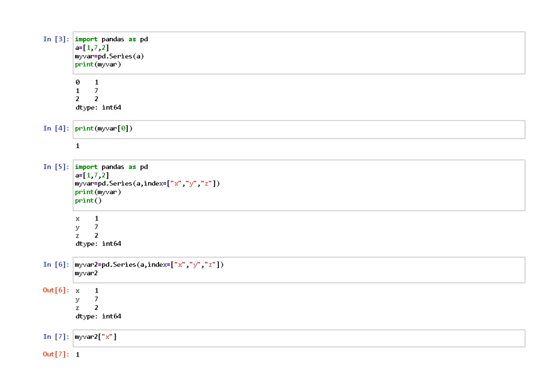This screenshot has height=392, width=555.
Task: Select the In [5] code cell
Action: point(299,185)
